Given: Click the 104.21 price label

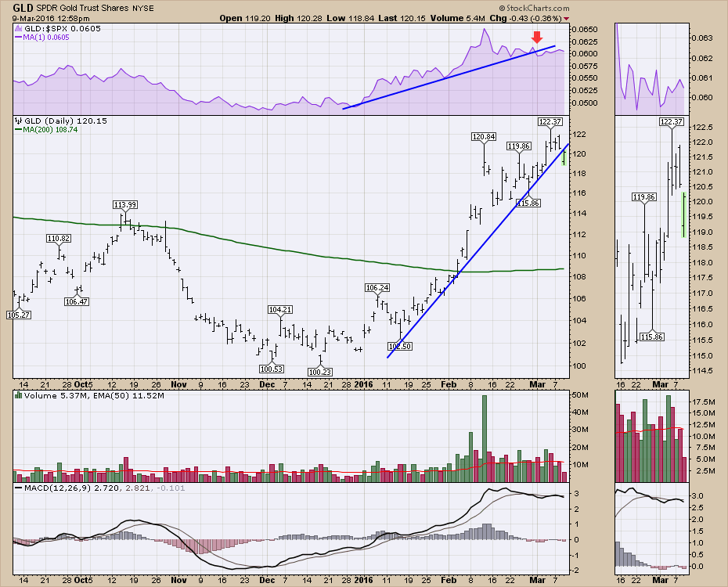Looking at the screenshot, I should point(280,309).
